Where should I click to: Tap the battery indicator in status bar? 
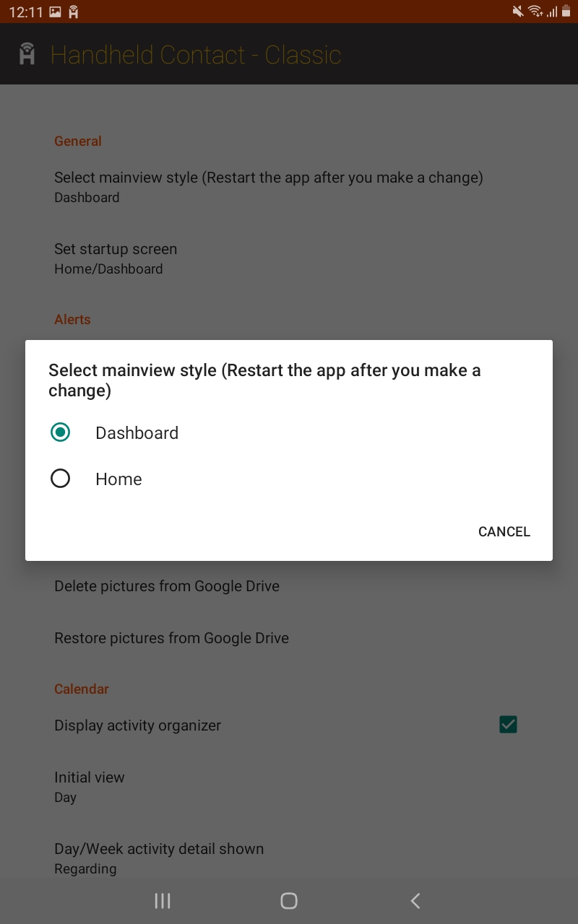click(x=566, y=11)
